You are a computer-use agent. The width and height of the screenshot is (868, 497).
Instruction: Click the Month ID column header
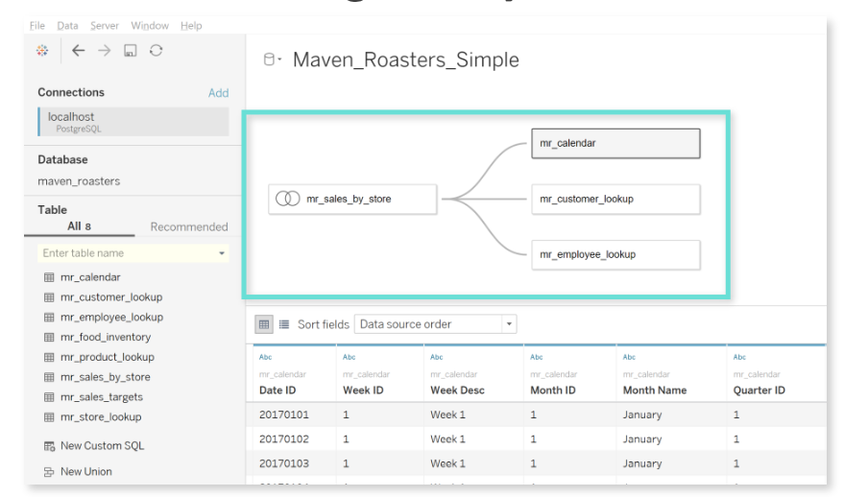click(x=553, y=390)
